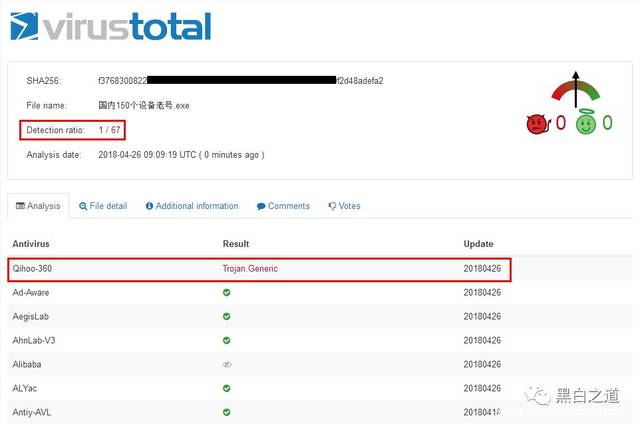Click the green checkmark in Antiy-AVL row
640x424 pixels.
pyautogui.click(x=227, y=413)
